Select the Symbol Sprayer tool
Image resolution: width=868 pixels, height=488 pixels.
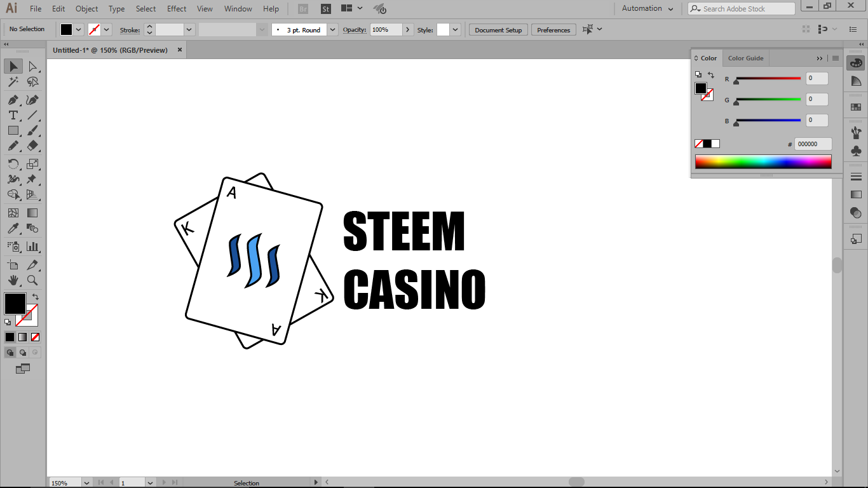[x=13, y=247]
